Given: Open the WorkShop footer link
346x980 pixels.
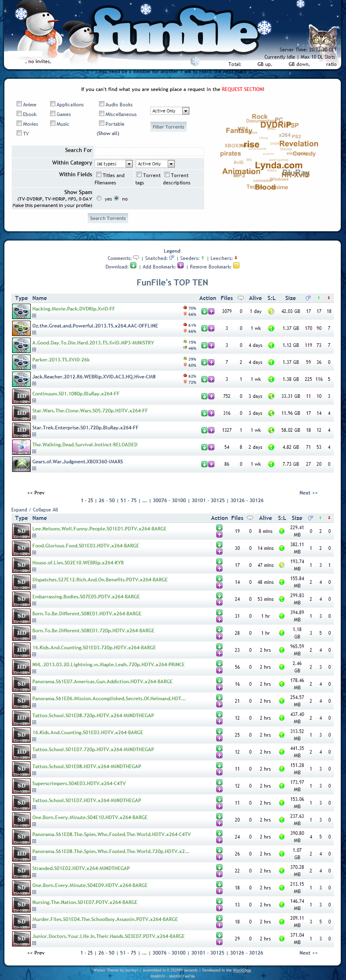Looking at the screenshot, I should point(242,970).
